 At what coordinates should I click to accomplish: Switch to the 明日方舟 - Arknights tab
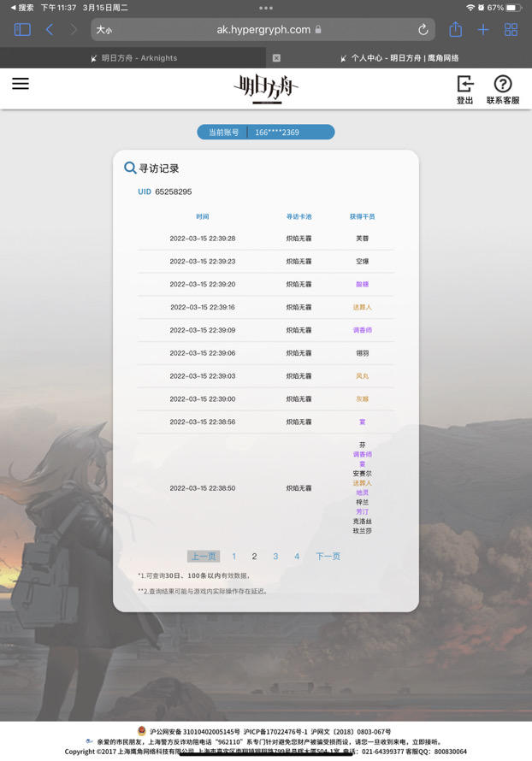point(134,58)
